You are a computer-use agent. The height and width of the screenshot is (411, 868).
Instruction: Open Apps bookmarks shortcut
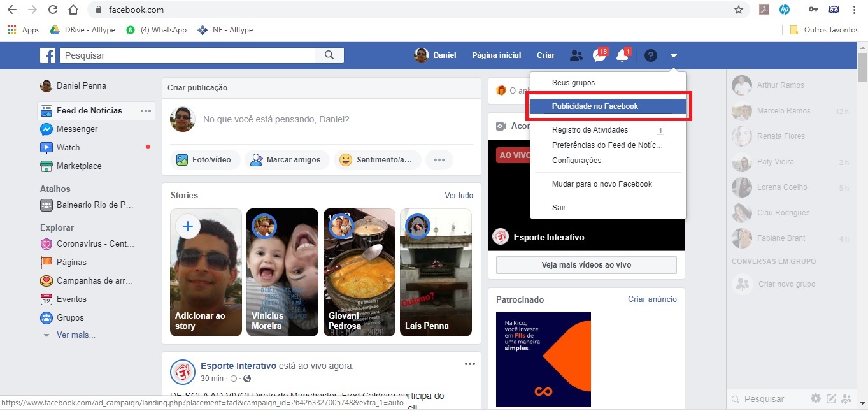point(24,30)
